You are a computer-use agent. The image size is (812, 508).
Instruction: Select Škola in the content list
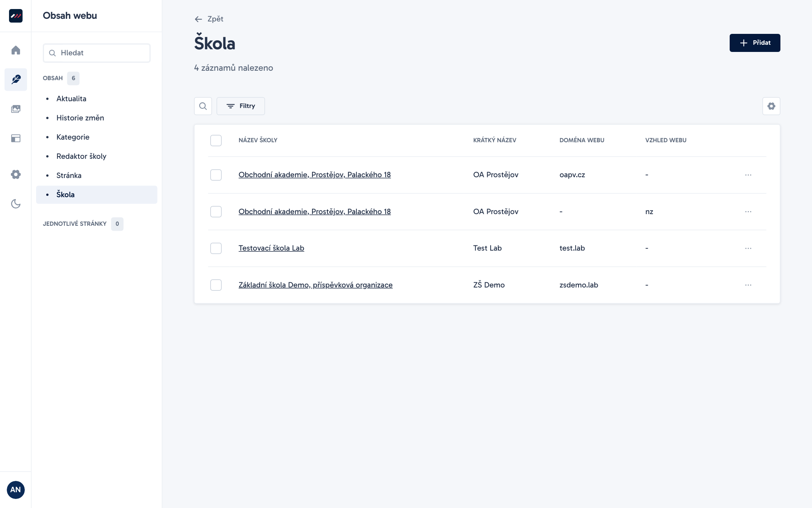tap(97, 195)
